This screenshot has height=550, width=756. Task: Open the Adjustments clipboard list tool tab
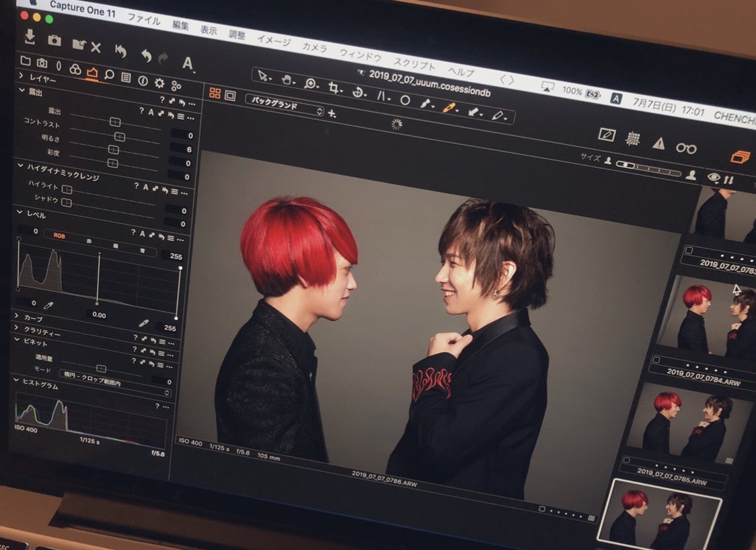(126, 77)
